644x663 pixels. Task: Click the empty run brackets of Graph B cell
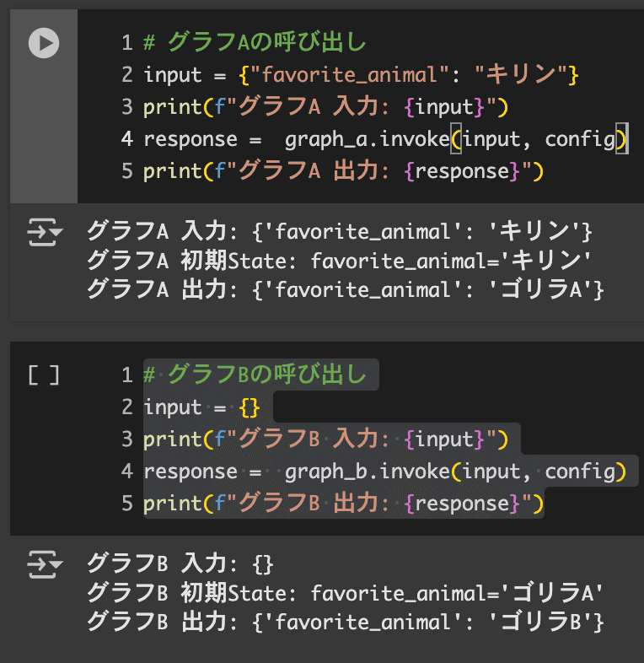click(x=44, y=375)
